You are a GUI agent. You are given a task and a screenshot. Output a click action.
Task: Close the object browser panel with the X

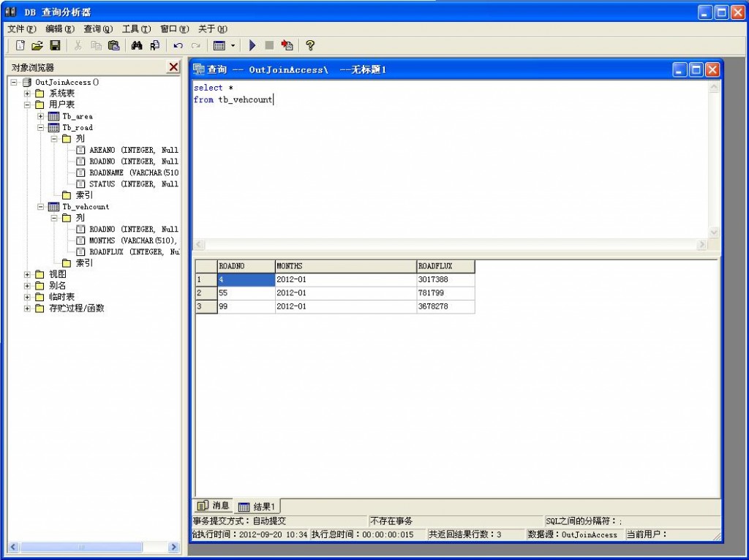[173, 67]
